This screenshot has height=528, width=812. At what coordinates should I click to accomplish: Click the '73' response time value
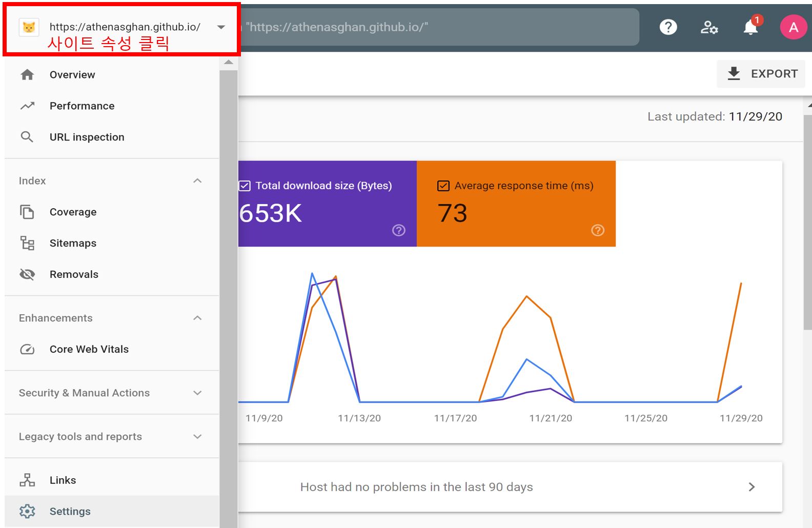452,213
